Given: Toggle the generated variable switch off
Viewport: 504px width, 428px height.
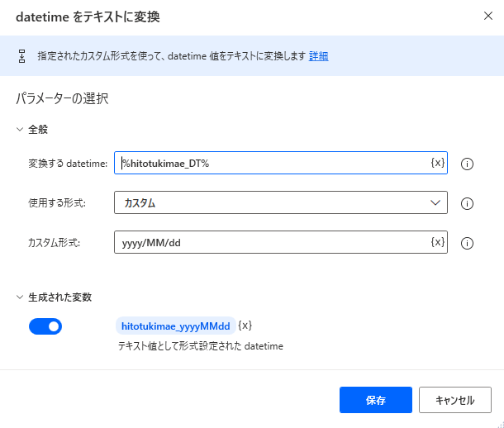Looking at the screenshot, I should click(x=45, y=326).
